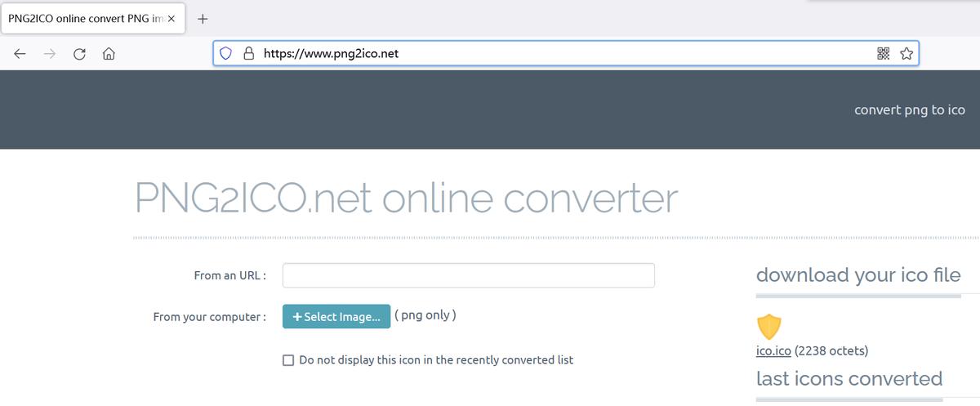
Task: Click the padlock site security icon
Action: pos(249,54)
